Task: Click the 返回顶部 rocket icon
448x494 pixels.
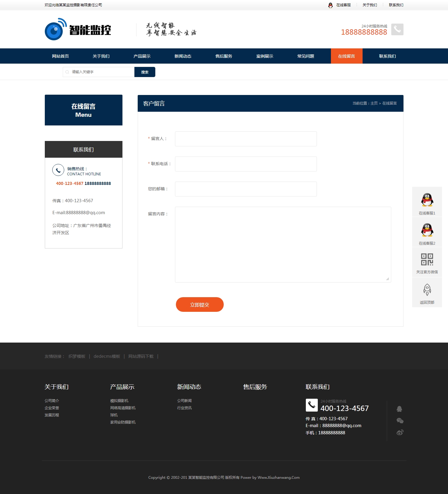Action: click(x=427, y=290)
